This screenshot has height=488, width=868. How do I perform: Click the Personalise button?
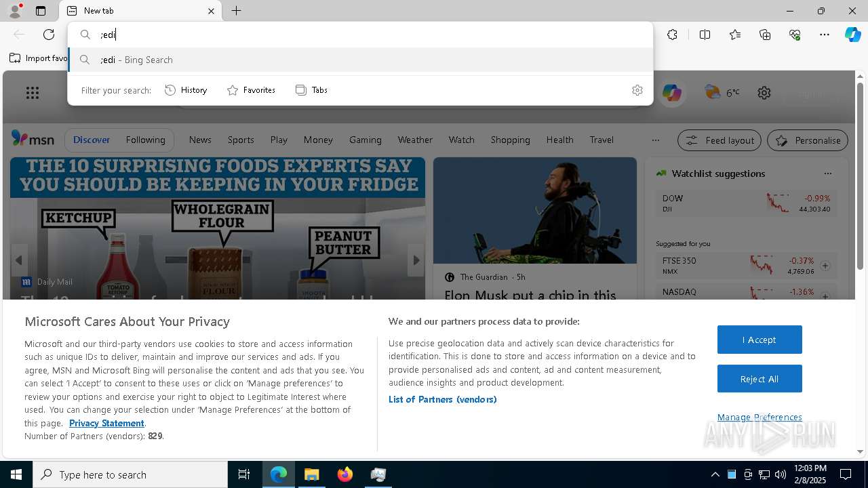808,140
